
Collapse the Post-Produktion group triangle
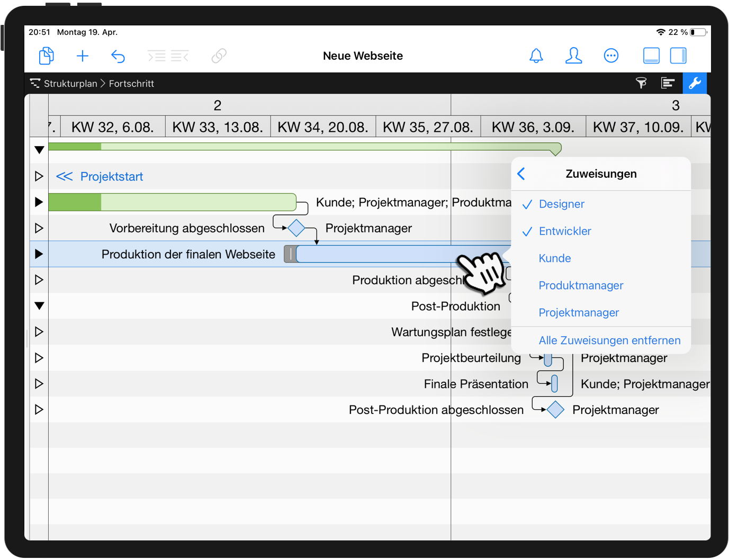[39, 305]
